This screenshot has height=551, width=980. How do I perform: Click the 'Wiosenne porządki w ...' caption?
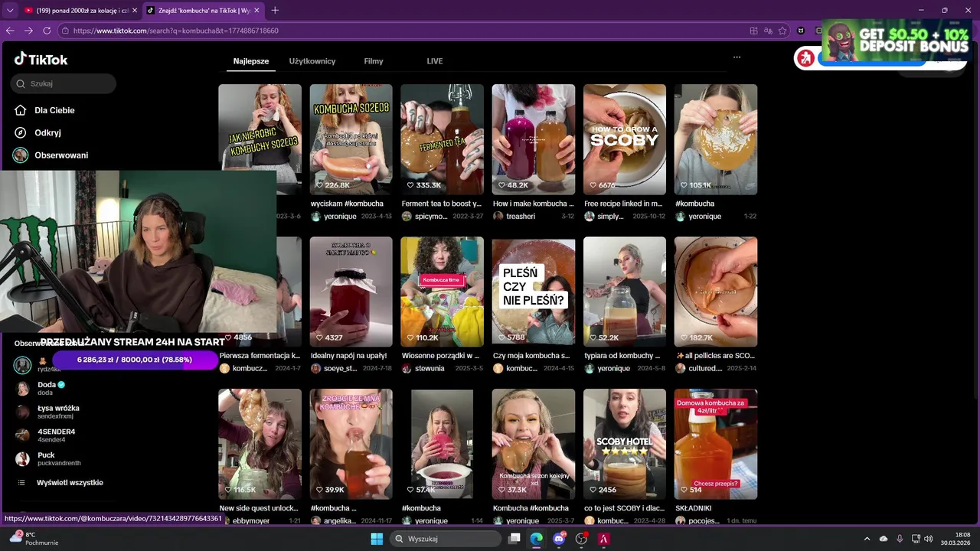[440, 356]
